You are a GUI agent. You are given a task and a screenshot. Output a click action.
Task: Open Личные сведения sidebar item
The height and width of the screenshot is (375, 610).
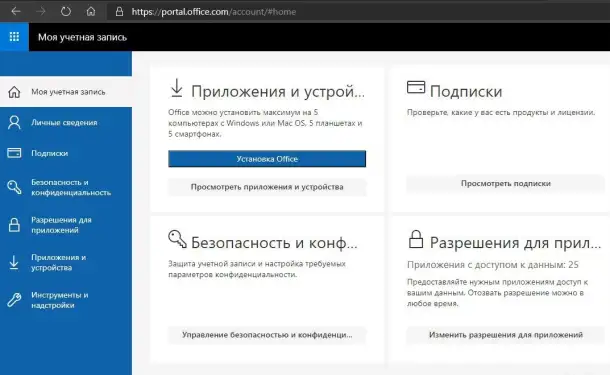pyautogui.click(x=66, y=123)
